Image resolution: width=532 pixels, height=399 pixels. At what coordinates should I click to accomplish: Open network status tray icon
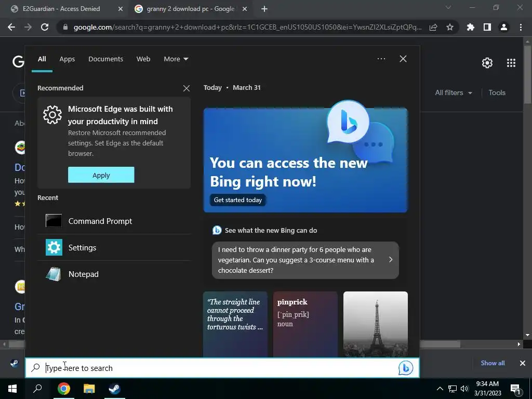click(x=453, y=389)
